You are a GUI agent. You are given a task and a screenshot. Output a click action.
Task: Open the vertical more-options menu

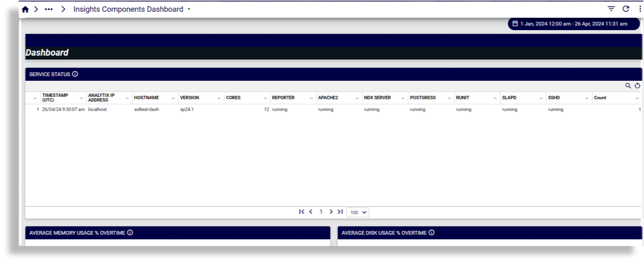pyautogui.click(x=640, y=9)
